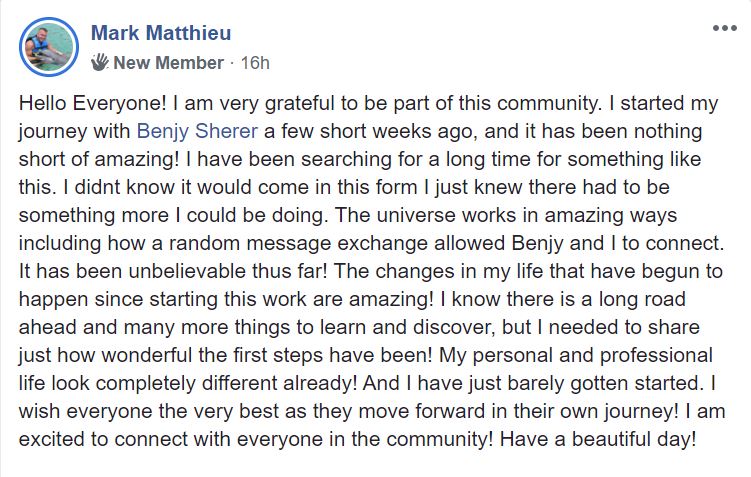
Task: Click the blue ring around the avatar
Action: click(22, 47)
